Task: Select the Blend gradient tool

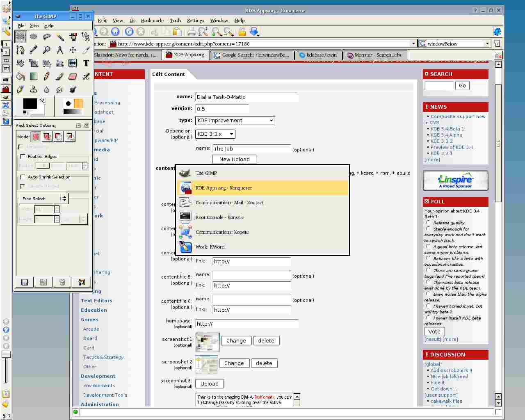Action: click(x=34, y=76)
